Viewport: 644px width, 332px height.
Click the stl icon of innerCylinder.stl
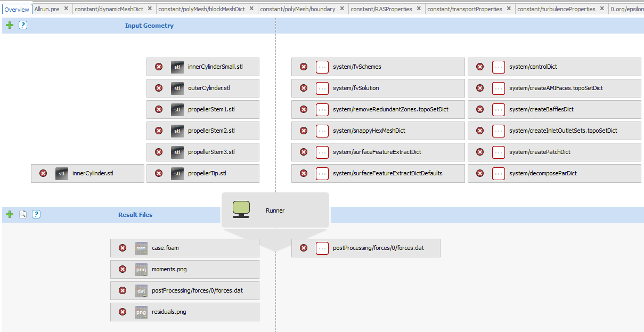pyautogui.click(x=62, y=173)
